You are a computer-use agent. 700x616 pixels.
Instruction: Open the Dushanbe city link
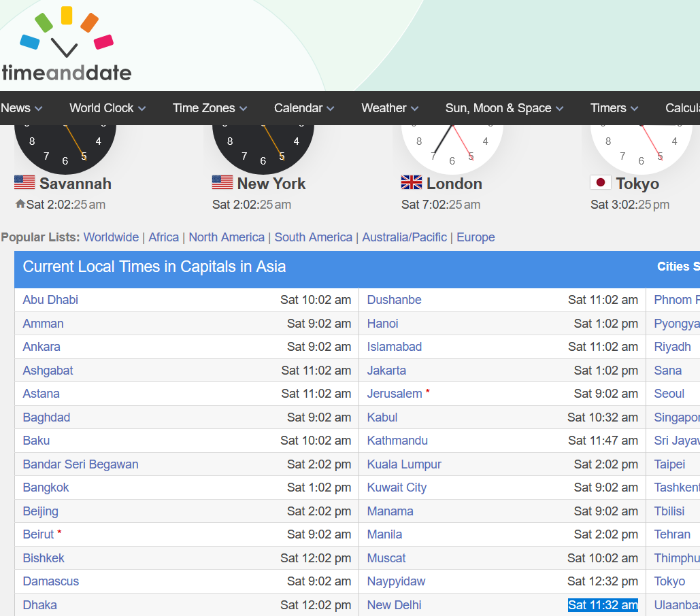[x=394, y=300]
